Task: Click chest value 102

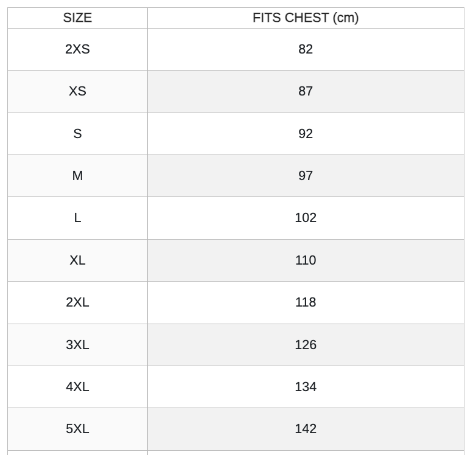Action: click(306, 218)
